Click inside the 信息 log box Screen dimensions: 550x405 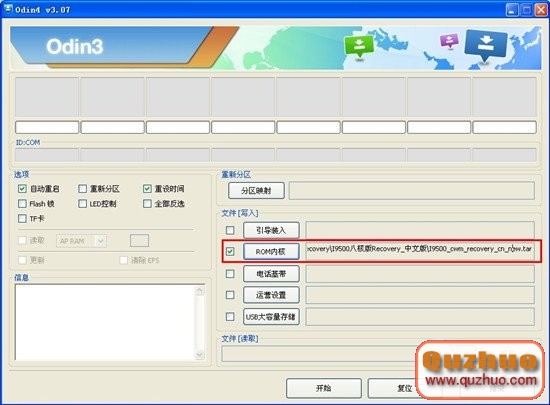(x=105, y=322)
